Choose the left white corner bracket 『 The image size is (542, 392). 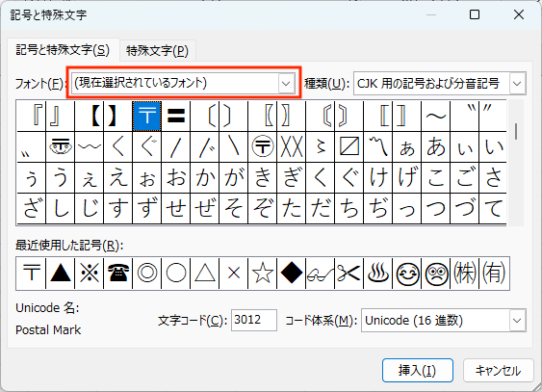[32, 116]
